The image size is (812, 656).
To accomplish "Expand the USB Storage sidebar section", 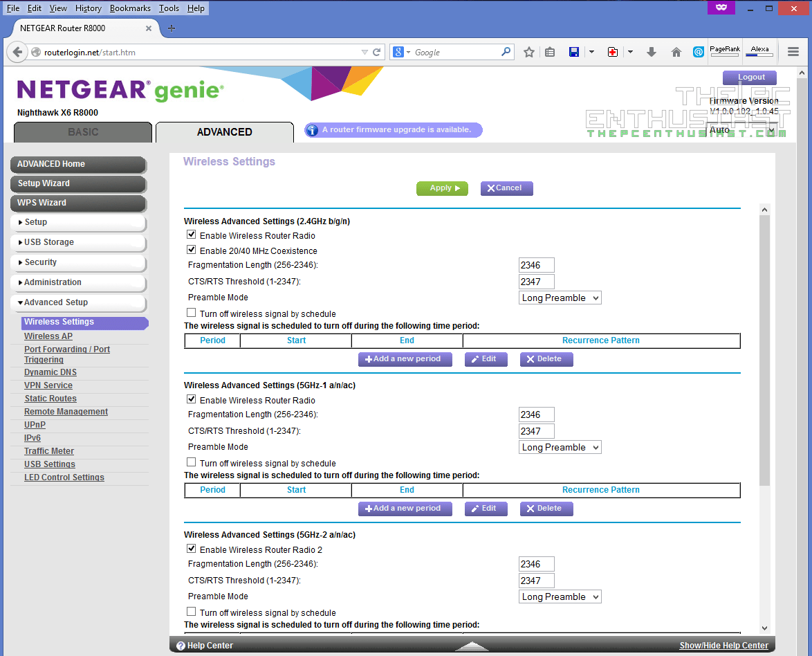I will (x=78, y=242).
